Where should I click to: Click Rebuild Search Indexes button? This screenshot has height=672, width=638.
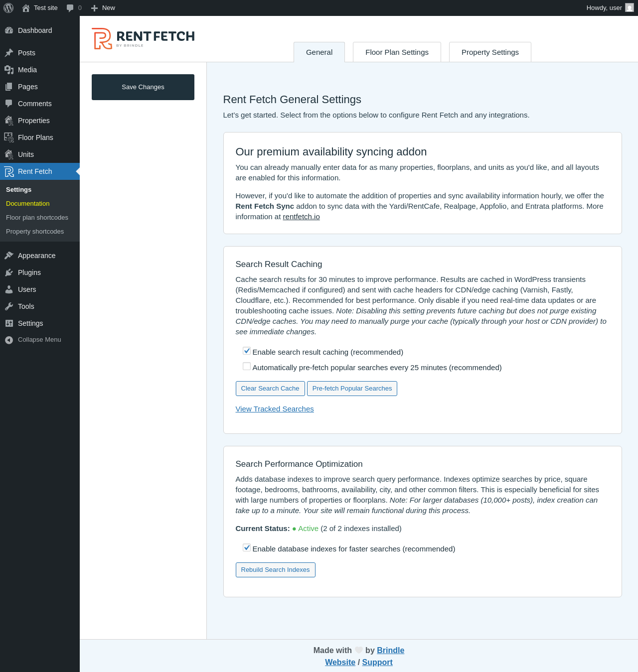tap(275, 570)
